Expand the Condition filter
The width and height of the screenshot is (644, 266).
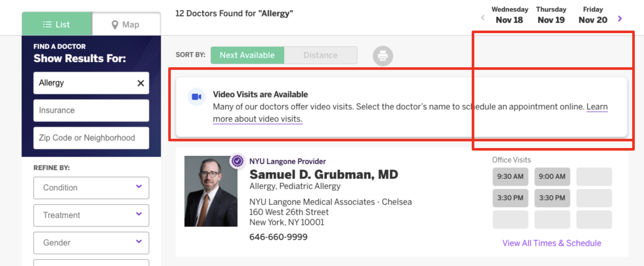91,188
